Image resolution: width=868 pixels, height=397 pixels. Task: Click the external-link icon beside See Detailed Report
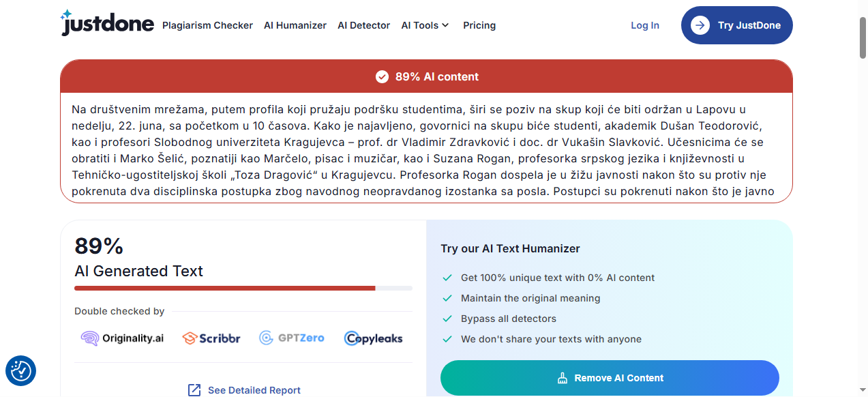[194, 390]
